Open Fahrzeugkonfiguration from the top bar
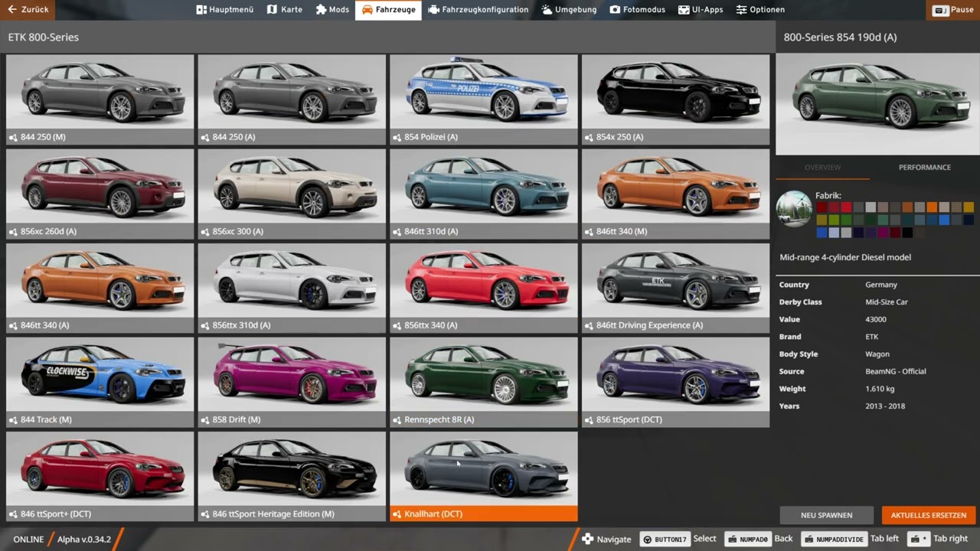980x551 pixels. 479,10
